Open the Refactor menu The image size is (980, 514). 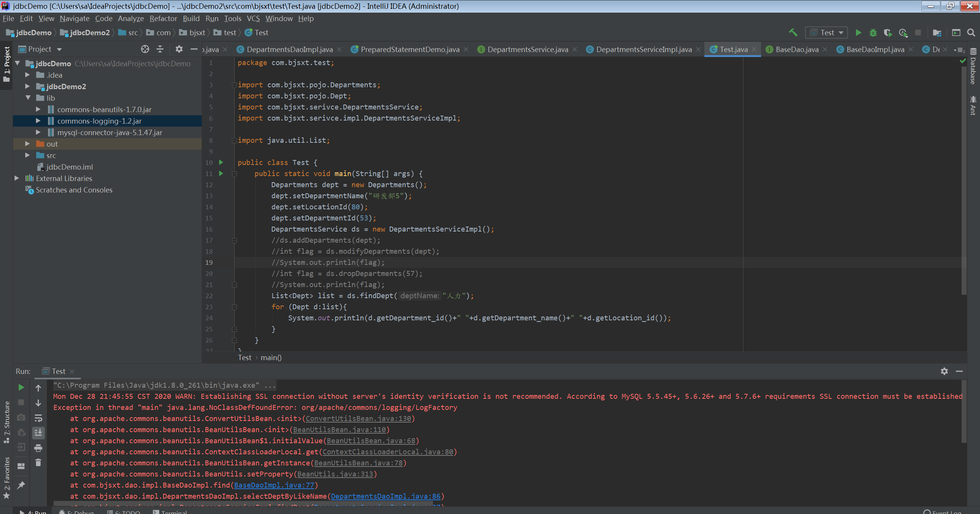point(163,18)
